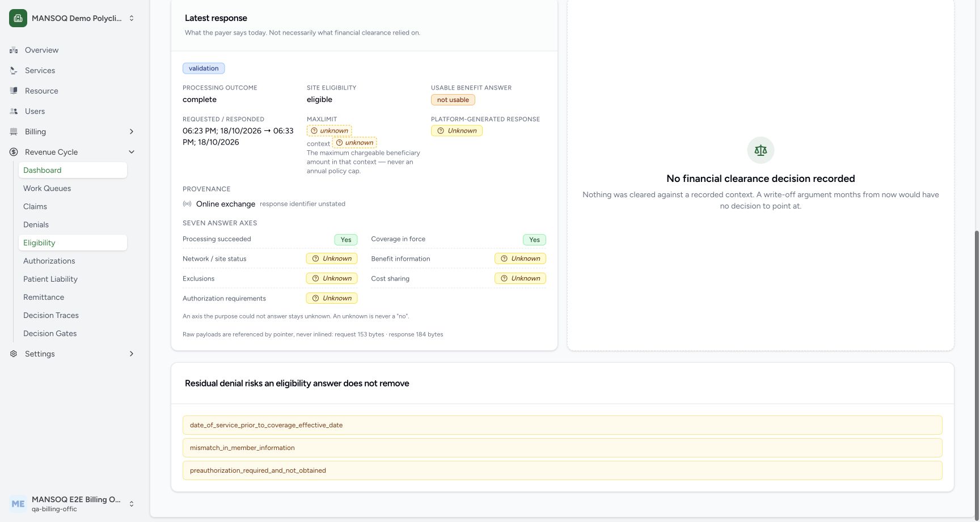Click the Billing sidebar icon
Screen dimensions: 980x522
[14, 131]
